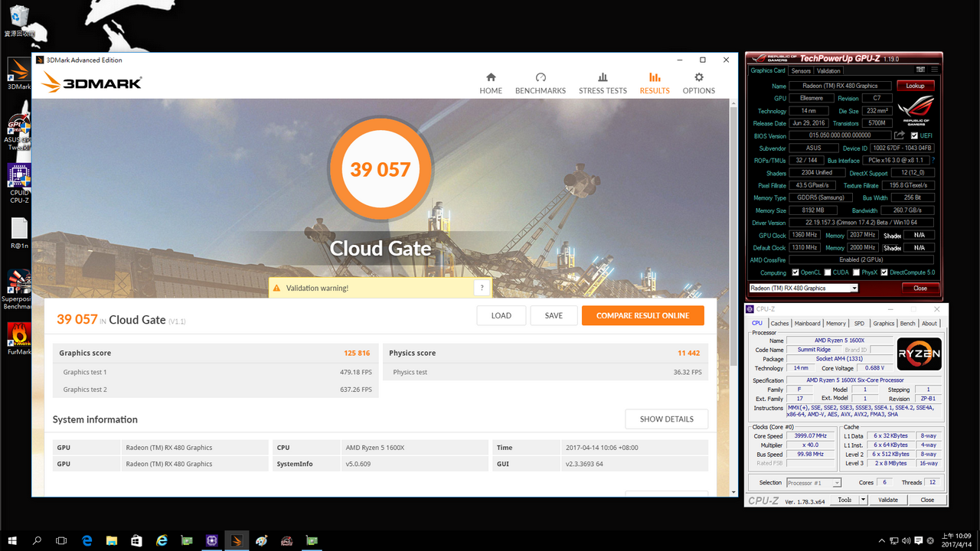980x551 pixels.
Task: Open the CPUID CPU-Z desktop icon
Action: coord(19,184)
